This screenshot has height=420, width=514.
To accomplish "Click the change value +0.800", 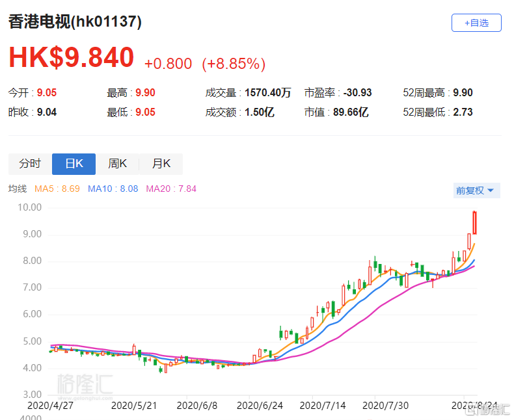I will coord(168,64).
